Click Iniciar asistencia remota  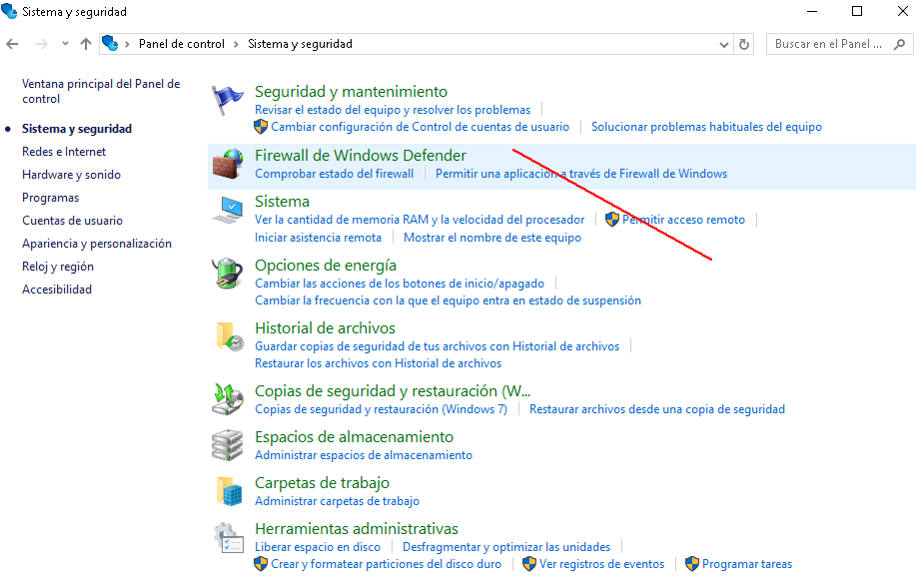318,238
